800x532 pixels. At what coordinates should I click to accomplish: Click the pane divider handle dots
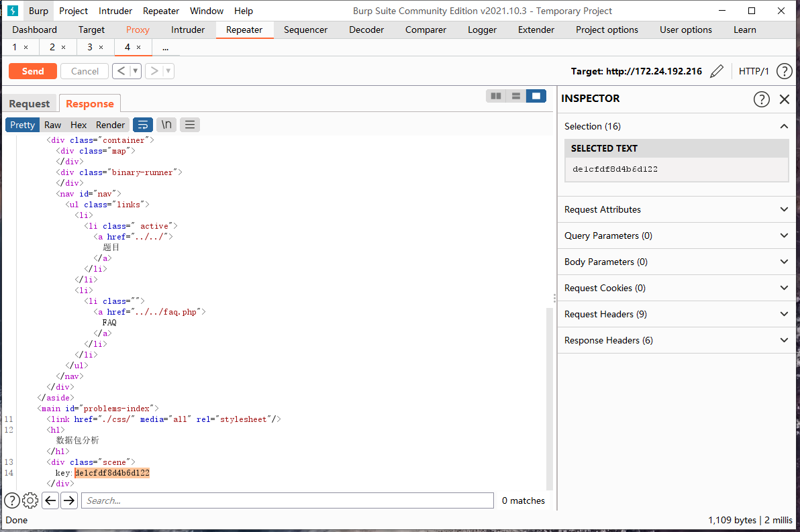(554, 299)
